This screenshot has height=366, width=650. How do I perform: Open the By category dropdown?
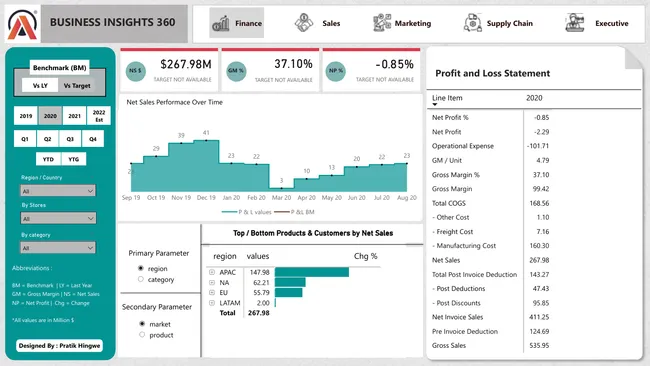click(58, 248)
